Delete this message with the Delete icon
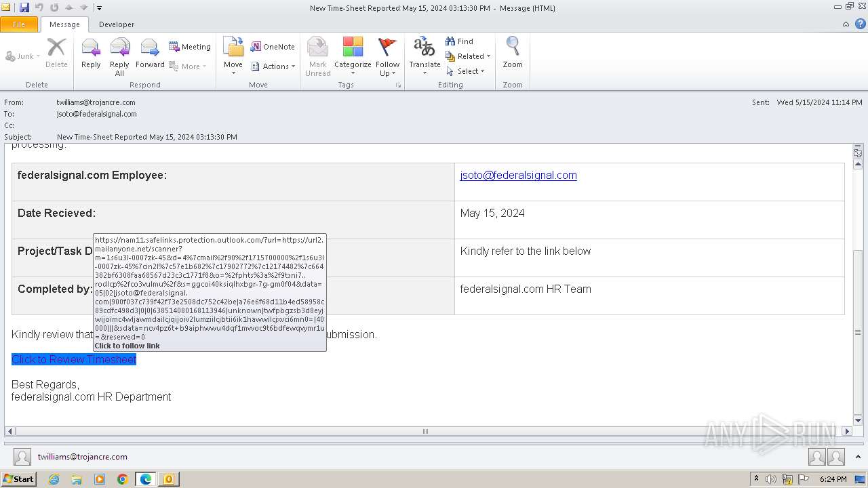 (56, 53)
